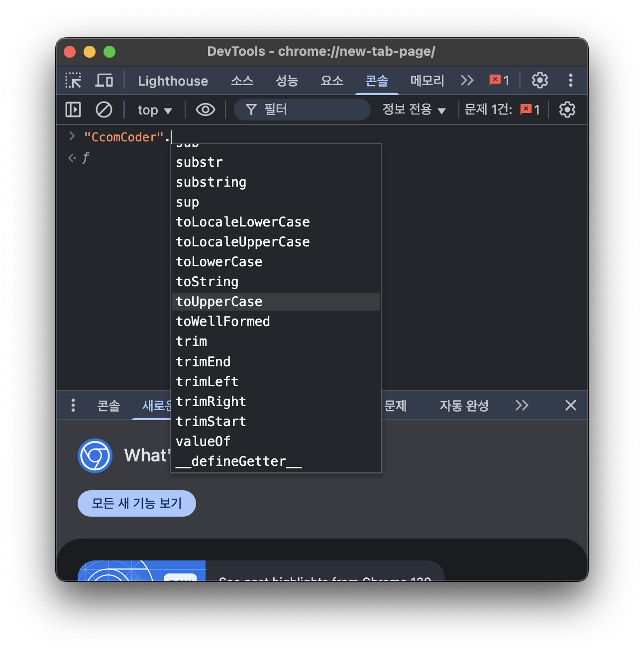Viewport: 644px width, 655px height.
Task: Click the 모든 새 기능 보기 button
Action: 137,503
